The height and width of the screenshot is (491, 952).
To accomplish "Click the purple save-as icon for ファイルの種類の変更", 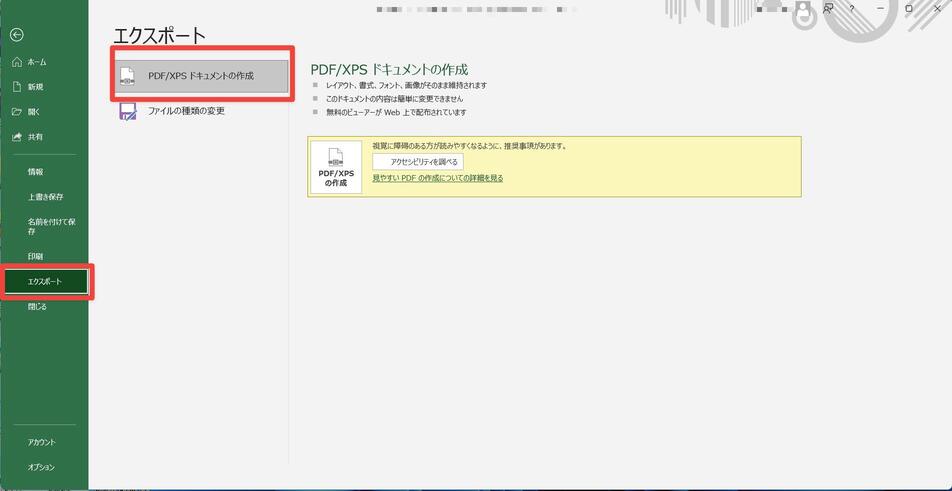I will tap(128, 111).
